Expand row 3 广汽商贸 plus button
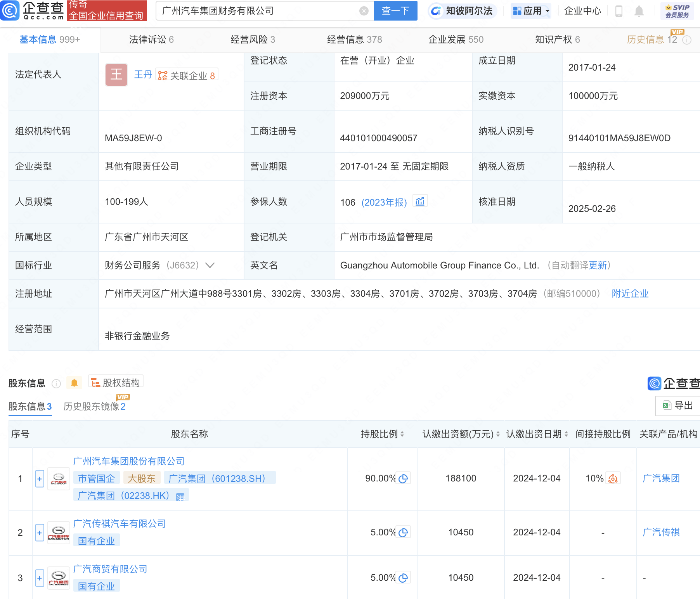 [x=40, y=578]
